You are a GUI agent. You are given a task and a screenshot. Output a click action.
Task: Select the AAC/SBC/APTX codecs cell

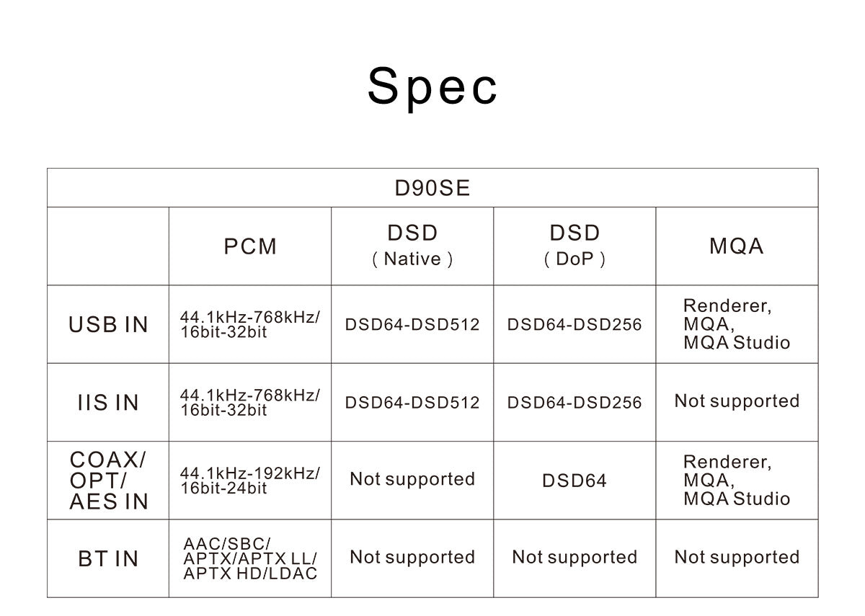point(249,558)
